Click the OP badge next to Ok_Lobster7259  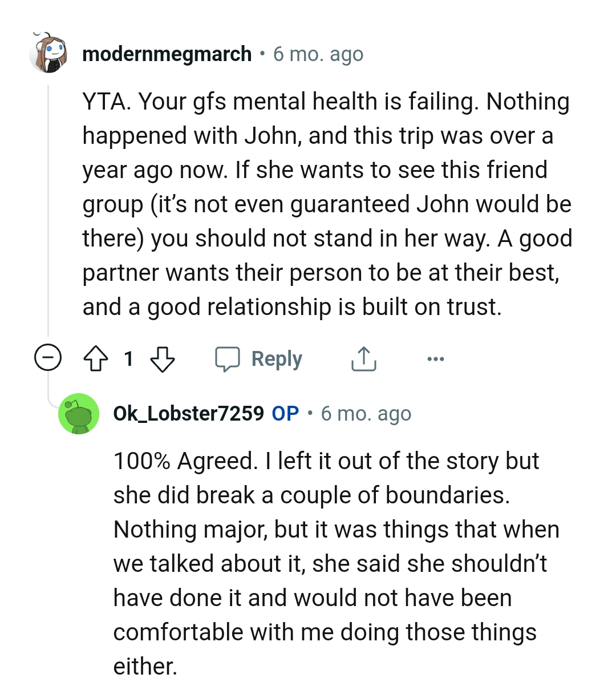(x=285, y=414)
